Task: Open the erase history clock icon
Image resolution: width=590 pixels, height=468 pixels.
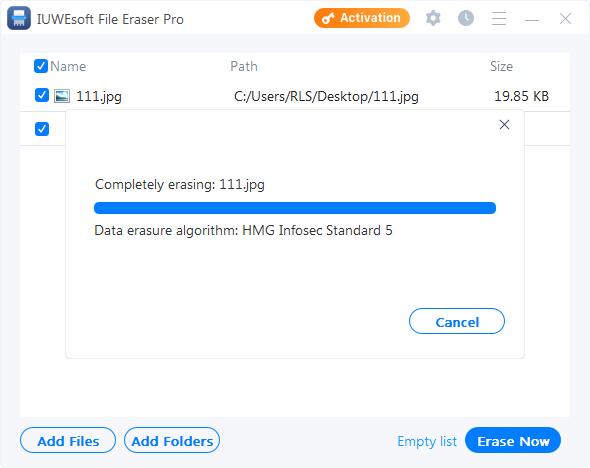Action: point(466,18)
